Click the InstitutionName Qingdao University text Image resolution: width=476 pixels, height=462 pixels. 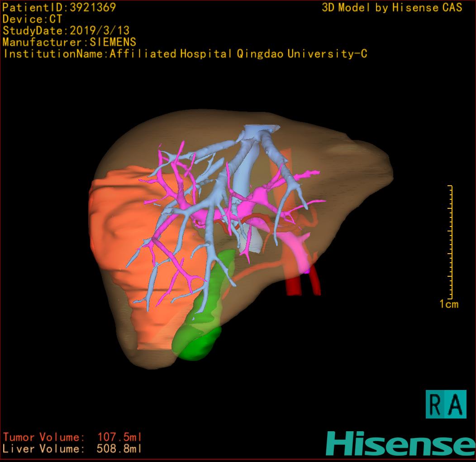(185, 54)
